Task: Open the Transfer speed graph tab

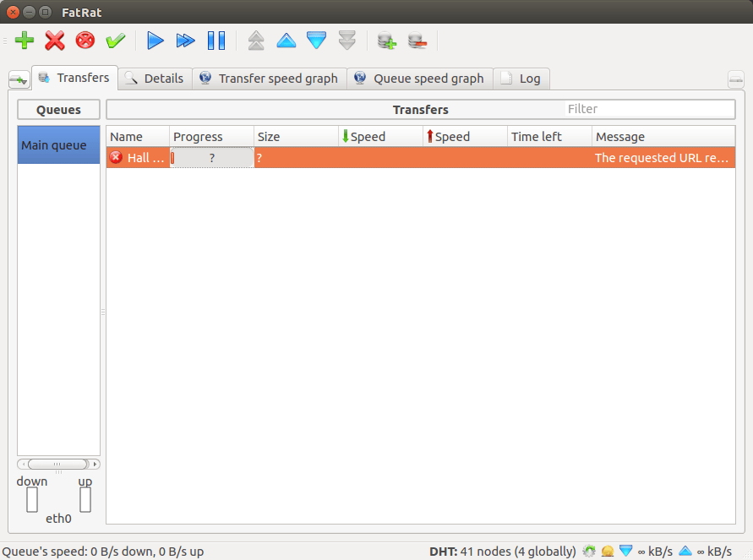Action: coord(270,79)
